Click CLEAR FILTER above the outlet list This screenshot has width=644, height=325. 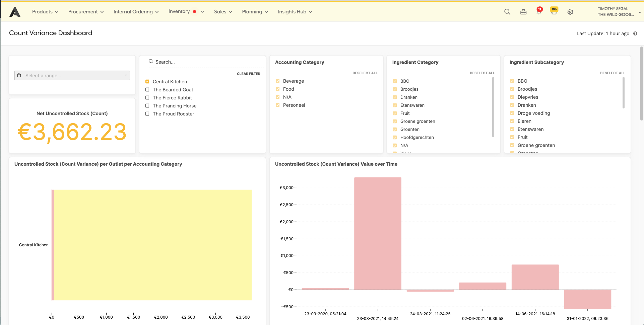[x=249, y=74]
